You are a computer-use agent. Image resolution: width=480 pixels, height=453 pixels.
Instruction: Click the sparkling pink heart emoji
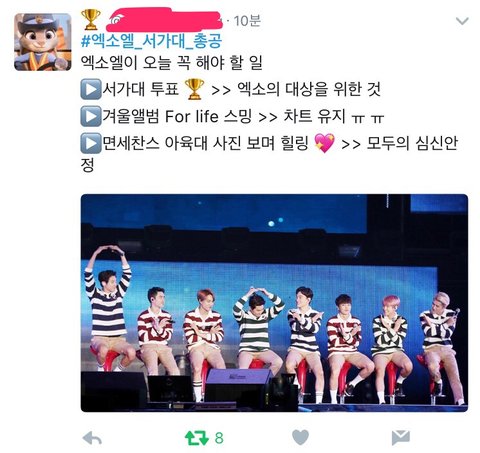pyautogui.click(x=324, y=143)
